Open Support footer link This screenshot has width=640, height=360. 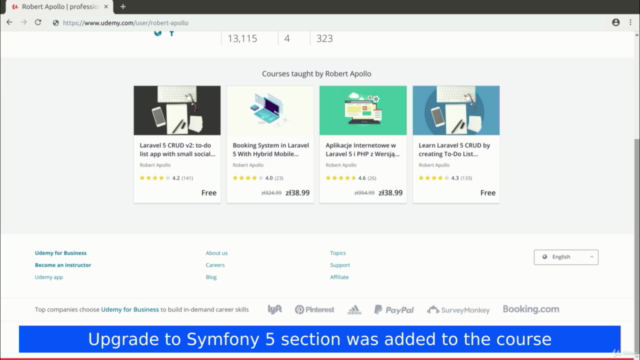tap(340, 265)
